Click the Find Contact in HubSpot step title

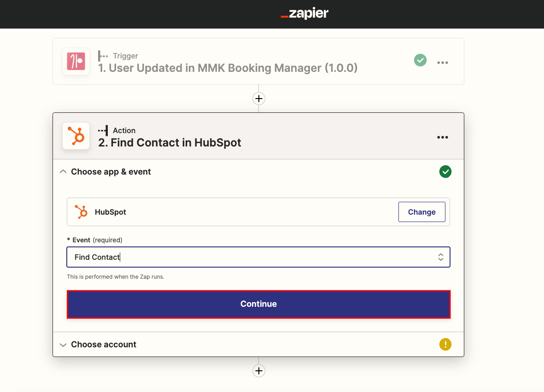170,143
